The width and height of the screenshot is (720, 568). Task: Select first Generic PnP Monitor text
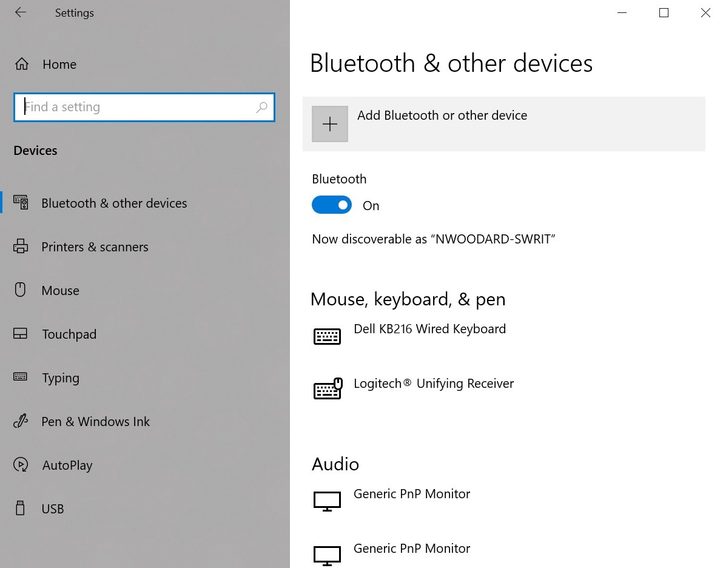tap(411, 494)
